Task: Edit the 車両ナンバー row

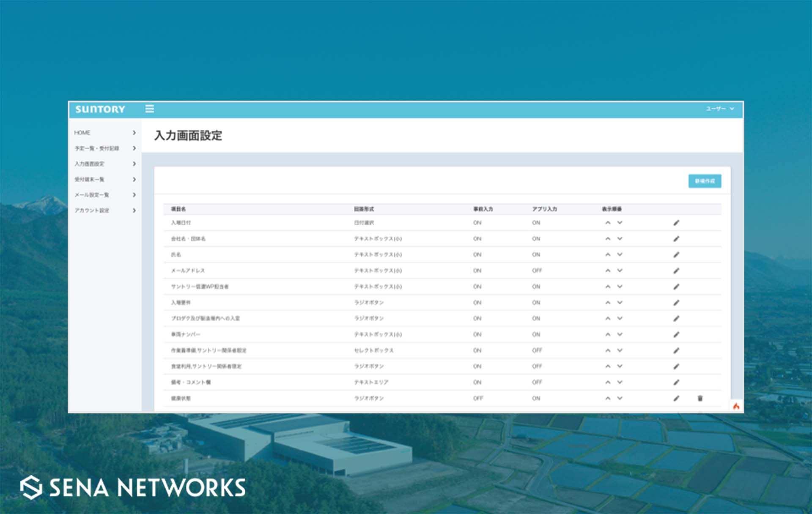Action: [x=676, y=334]
